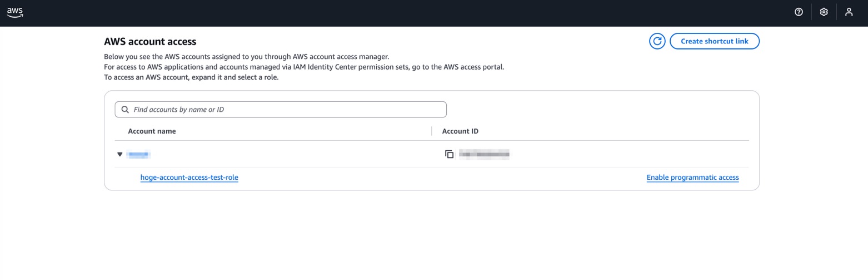Open the user profile icon
The image size is (868, 280).
point(849,12)
